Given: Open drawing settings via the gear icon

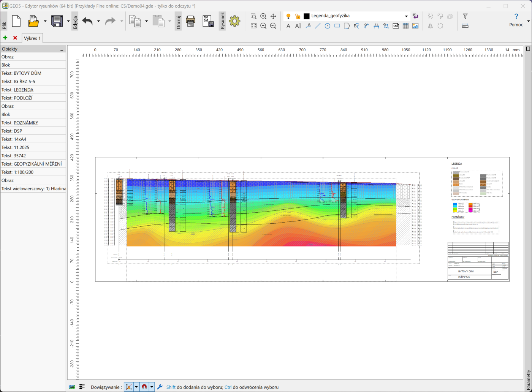Looking at the screenshot, I should [x=234, y=21].
